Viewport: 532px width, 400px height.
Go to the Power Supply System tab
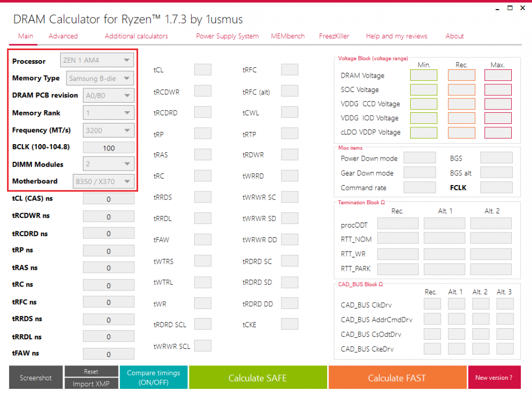coord(227,36)
